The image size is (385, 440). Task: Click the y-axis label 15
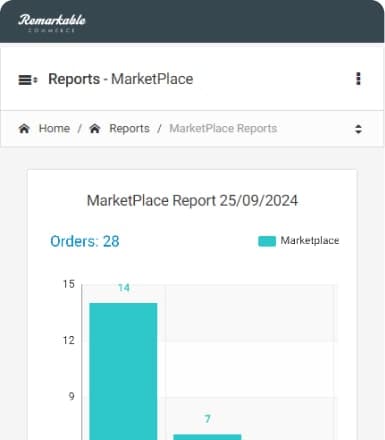(x=69, y=284)
